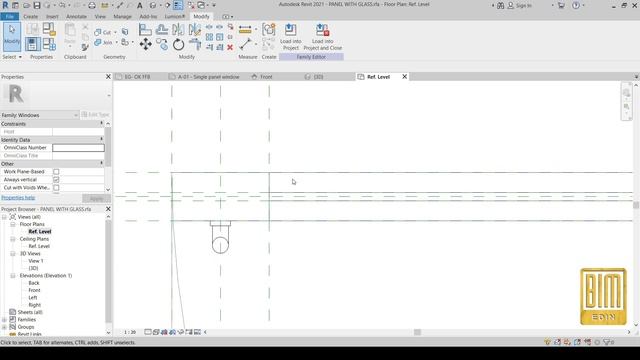
Task: Click the Sign In user icon
Action: (x=511, y=5)
